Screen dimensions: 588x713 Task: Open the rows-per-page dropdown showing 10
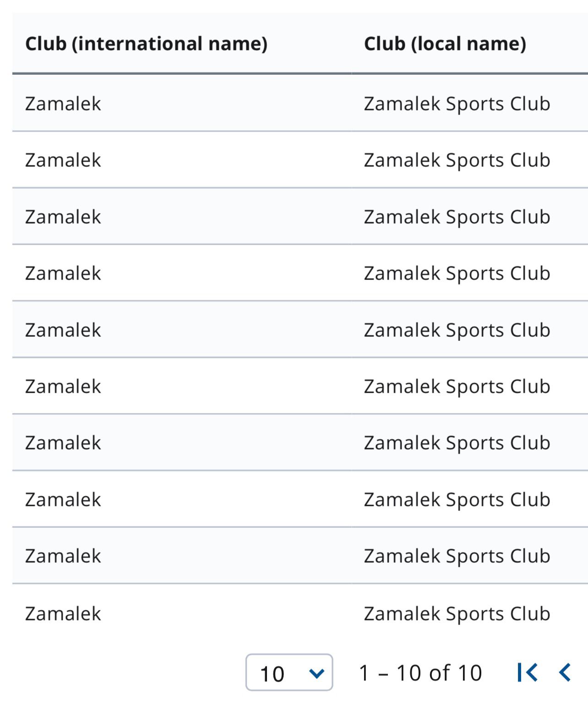289,673
